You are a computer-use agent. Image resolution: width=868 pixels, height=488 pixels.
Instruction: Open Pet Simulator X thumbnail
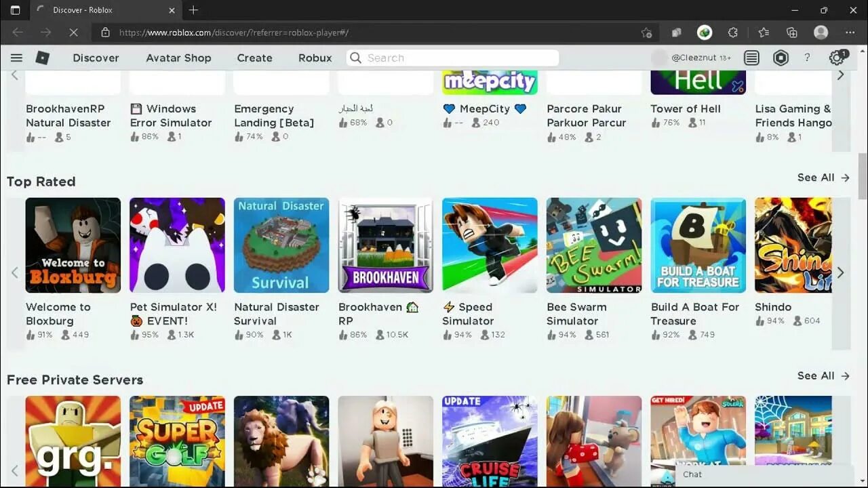(x=177, y=245)
